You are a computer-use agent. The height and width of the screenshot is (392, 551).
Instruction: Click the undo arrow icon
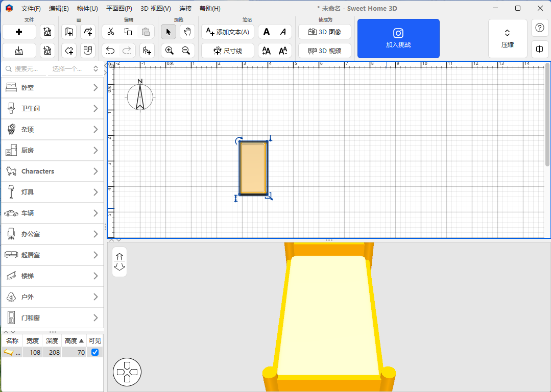coord(110,51)
